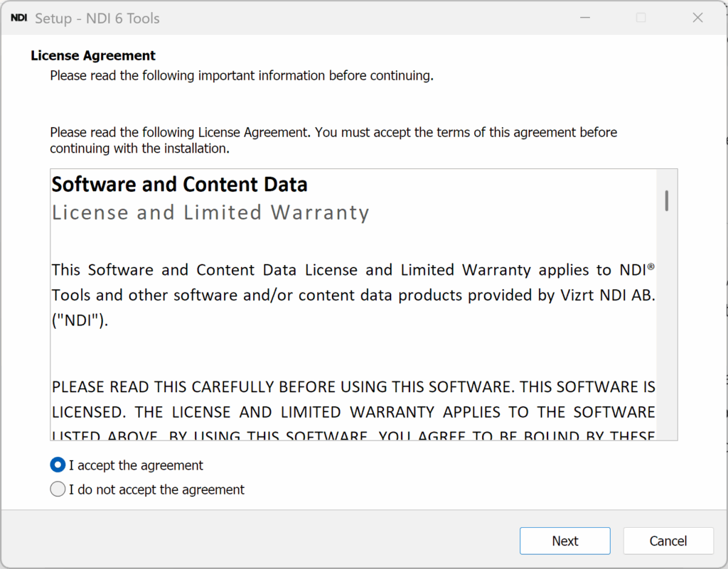
Task: Select the "I accept the agreement" radio button
Action: (58, 465)
